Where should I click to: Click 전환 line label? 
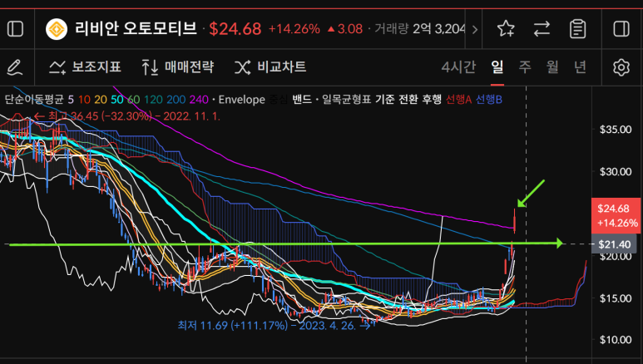tap(408, 100)
